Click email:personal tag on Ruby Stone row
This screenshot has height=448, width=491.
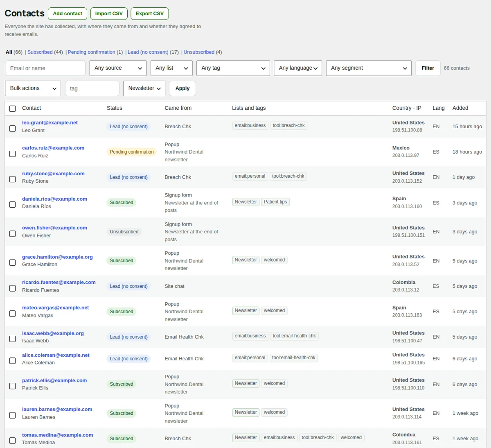(x=250, y=176)
